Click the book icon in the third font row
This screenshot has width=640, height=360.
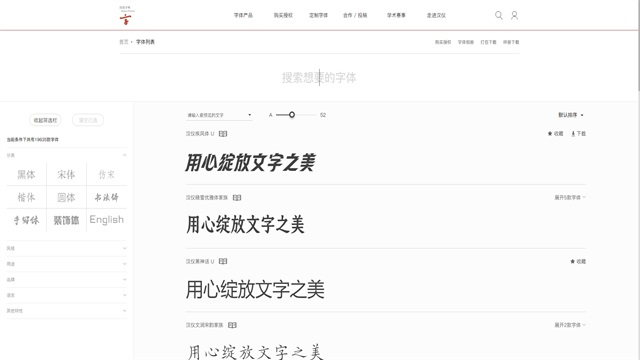coord(223,261)
